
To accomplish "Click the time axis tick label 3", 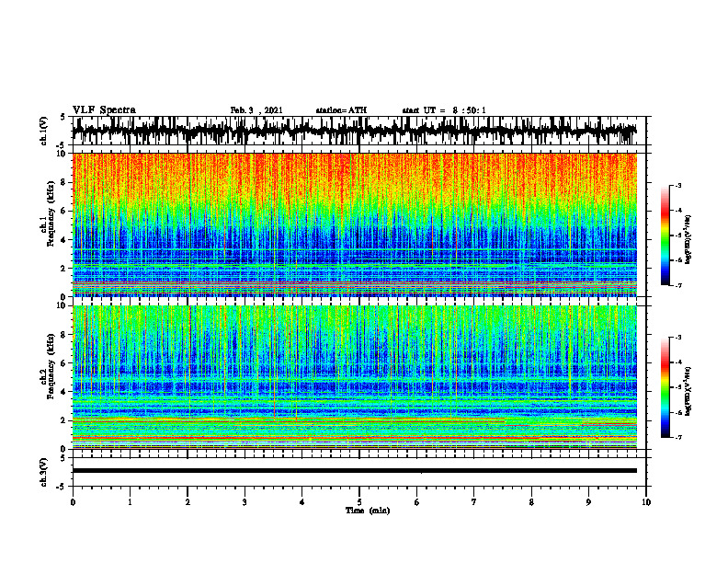I will [x=245, y=502].
